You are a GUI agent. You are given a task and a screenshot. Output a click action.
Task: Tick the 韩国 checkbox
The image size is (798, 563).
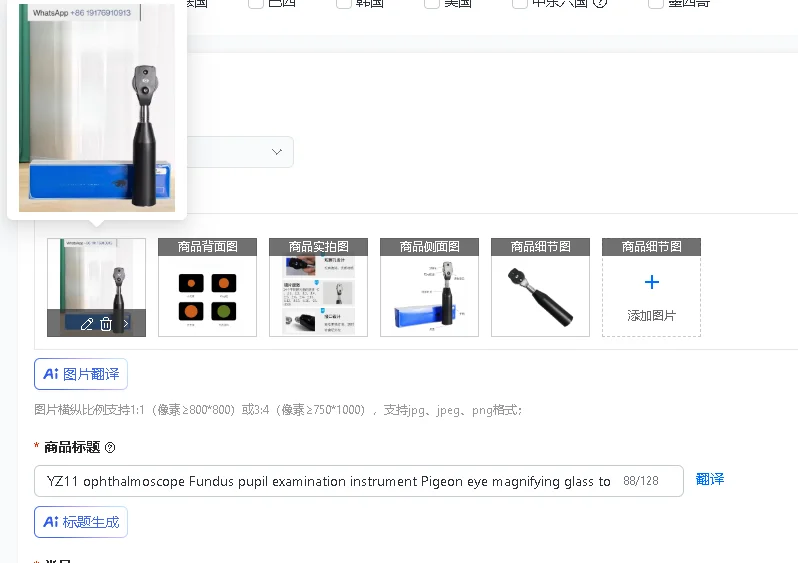point(344,3)
